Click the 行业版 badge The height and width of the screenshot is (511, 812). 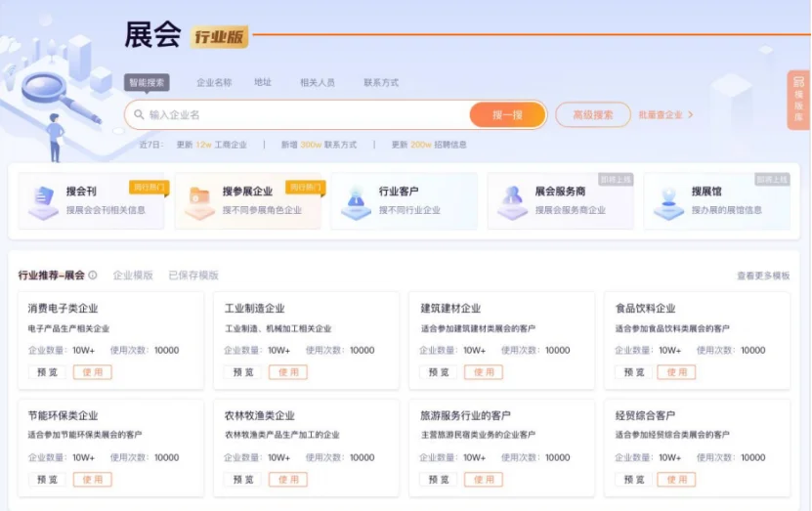(x=219, y=37)
